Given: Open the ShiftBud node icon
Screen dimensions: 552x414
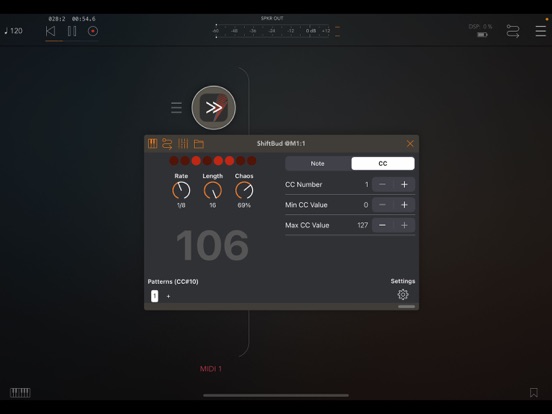Looking at the screenshot, I should [x=214, y=108].
